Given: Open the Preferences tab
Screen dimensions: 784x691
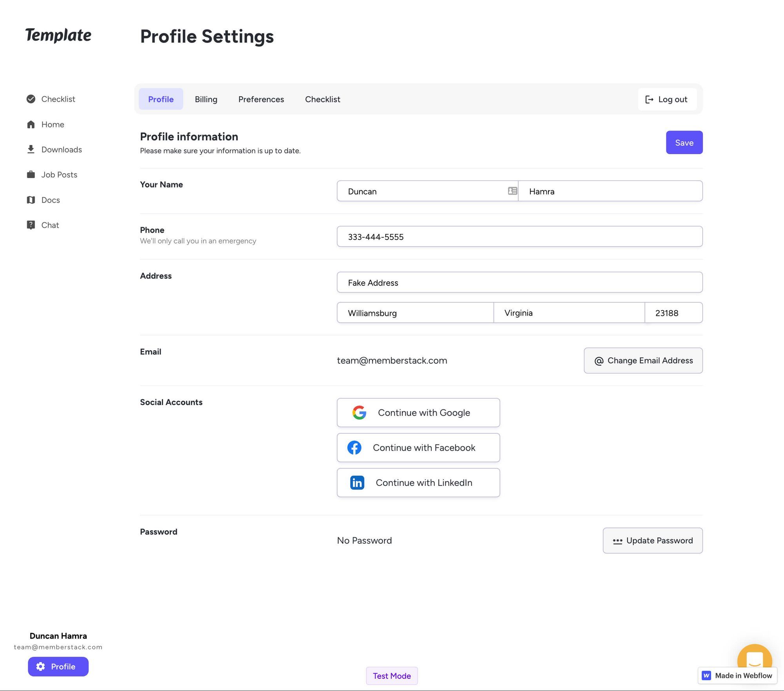Looking at the screenshot, I should pyautogui.click(x=261, y=99).
